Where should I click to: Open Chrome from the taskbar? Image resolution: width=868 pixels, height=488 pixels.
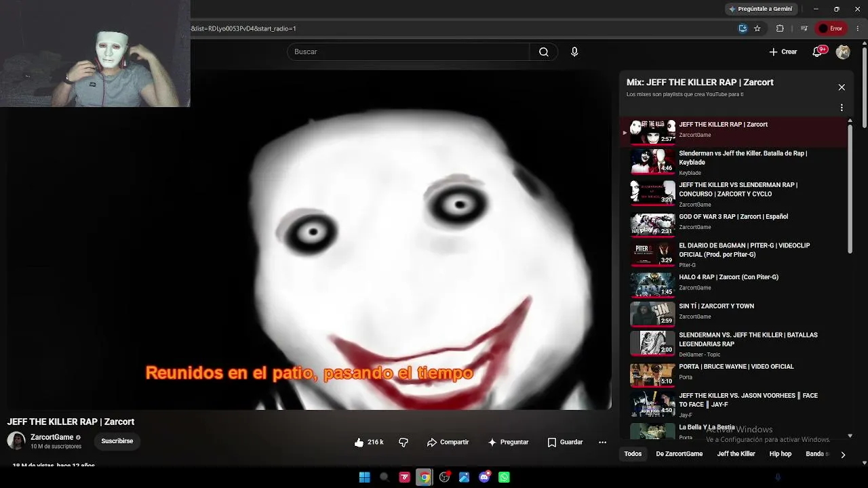click(x=425, y=477)
